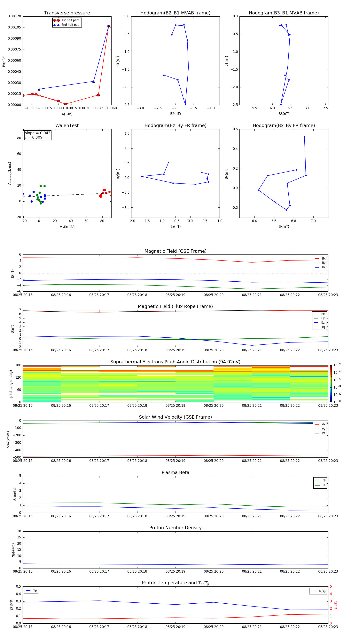The height and width of the screenshot is (644, 351).
Task: Click the 'Np(#/cc)' axis label
Action: point(13,550)
